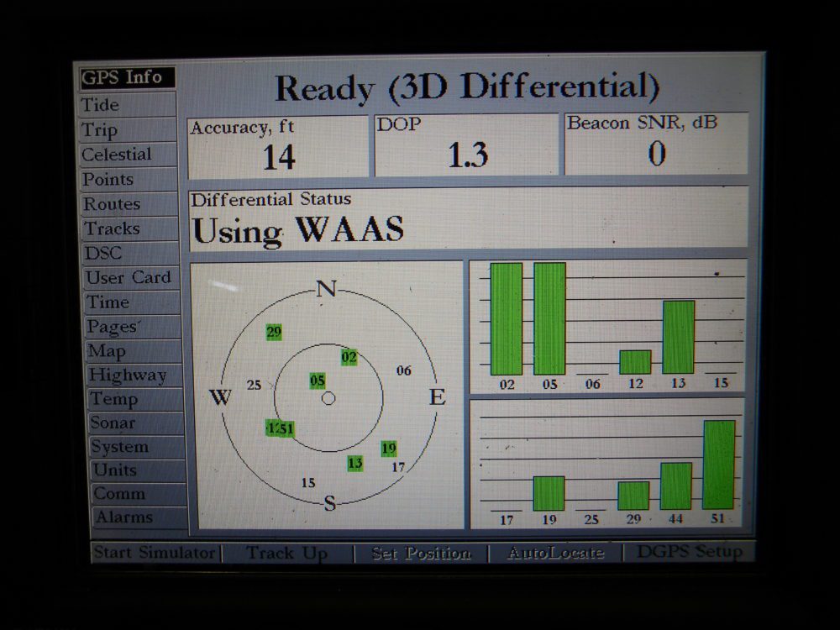
Task: Open DGPS Setup
Action: (689, 551)
